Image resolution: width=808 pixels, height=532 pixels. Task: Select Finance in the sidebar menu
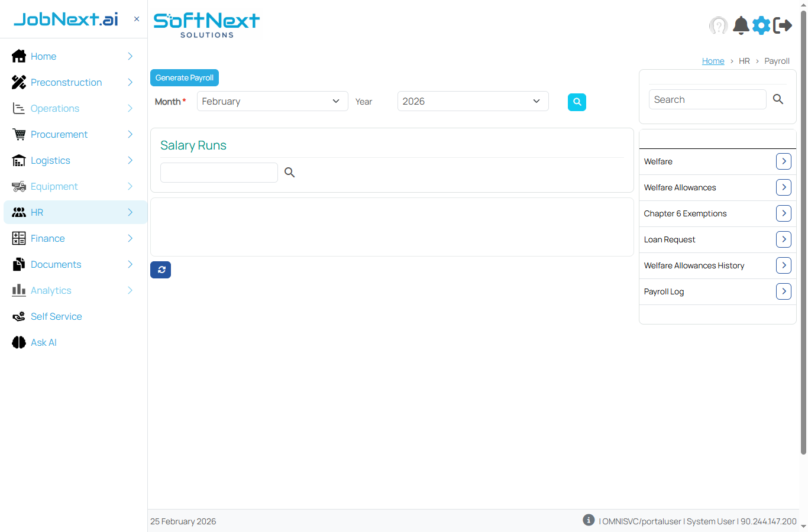coord(47,238)
